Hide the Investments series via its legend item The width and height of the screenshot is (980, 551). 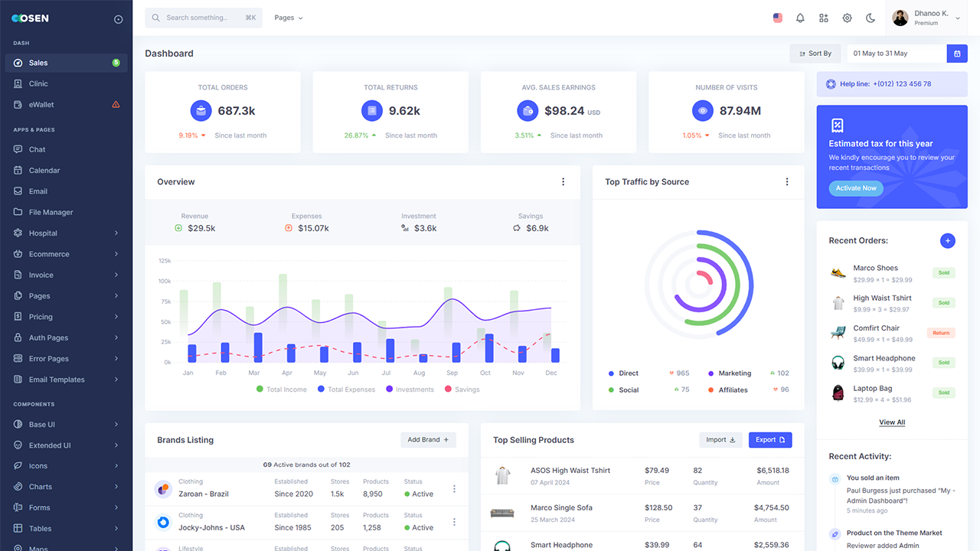coord(410,389)
